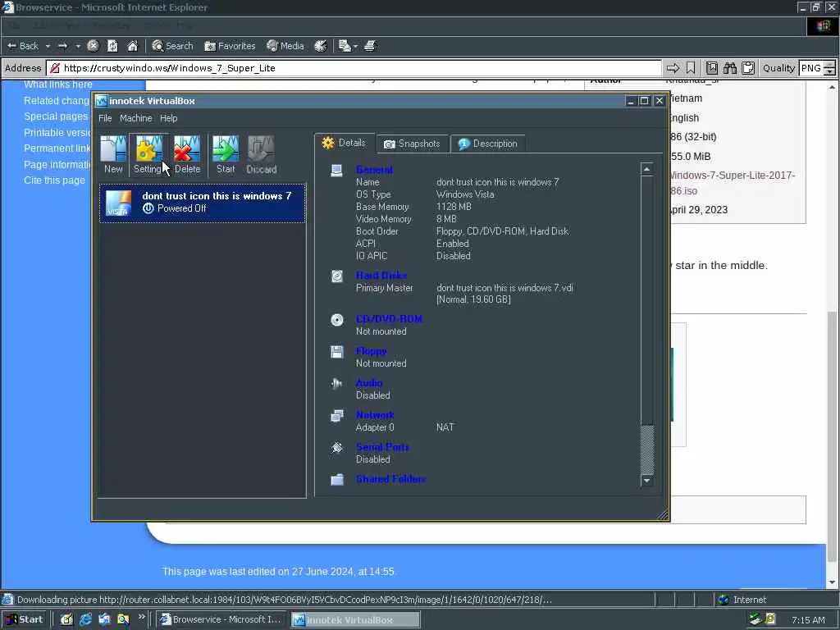Screen dimensions: 840x630
Task: Click the Media button in IE toolbar
Action: pos(285,46)
